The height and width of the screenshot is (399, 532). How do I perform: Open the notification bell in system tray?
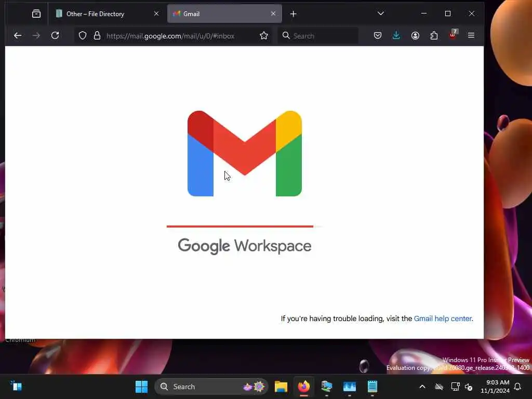click(518, 387)
